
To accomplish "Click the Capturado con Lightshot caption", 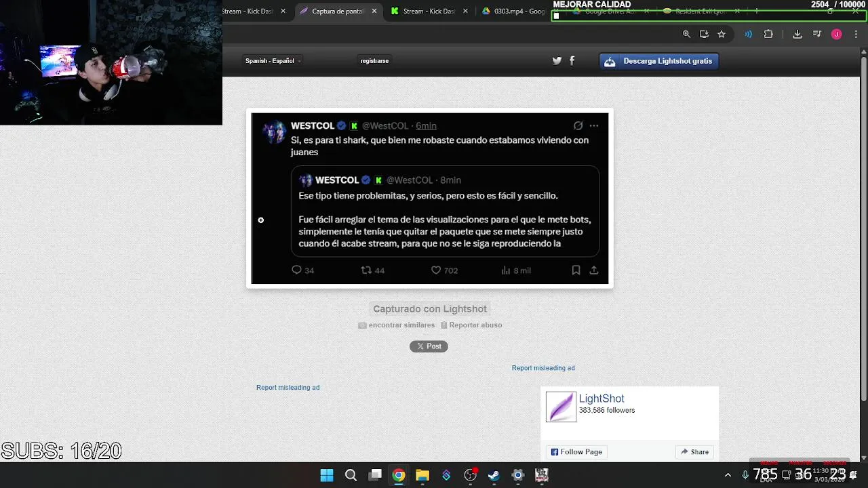I will tap(430, 309).
